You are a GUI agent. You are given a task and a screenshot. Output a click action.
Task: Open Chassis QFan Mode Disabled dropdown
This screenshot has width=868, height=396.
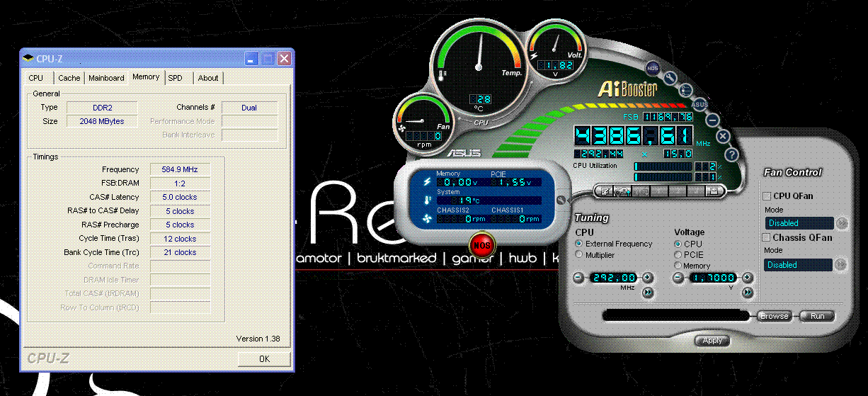[x=798, y=264]
